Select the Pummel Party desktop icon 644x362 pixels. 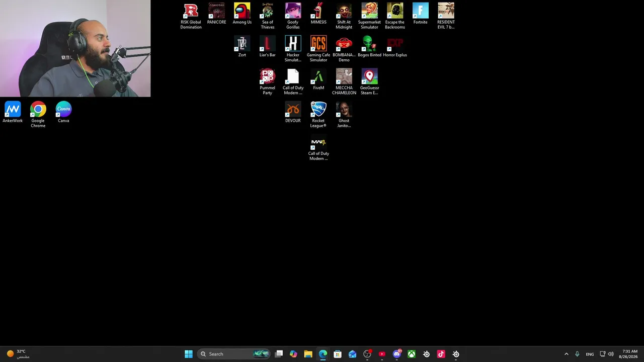(x=268, y=82)
